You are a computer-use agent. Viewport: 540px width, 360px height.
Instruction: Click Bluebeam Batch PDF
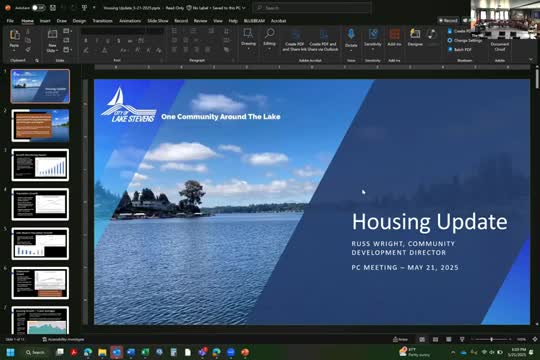click(459, 50)
